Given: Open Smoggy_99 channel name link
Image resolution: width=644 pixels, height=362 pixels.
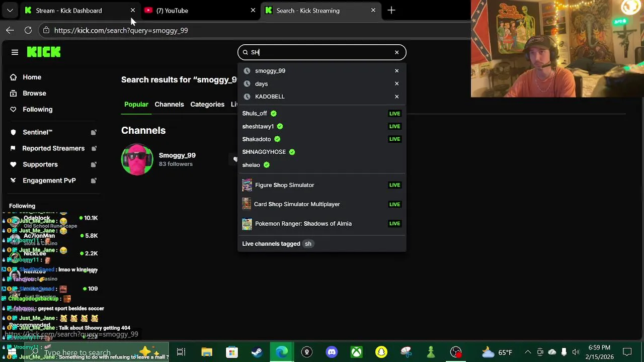Looking at the screenshot, I should [x=177, y=155].
